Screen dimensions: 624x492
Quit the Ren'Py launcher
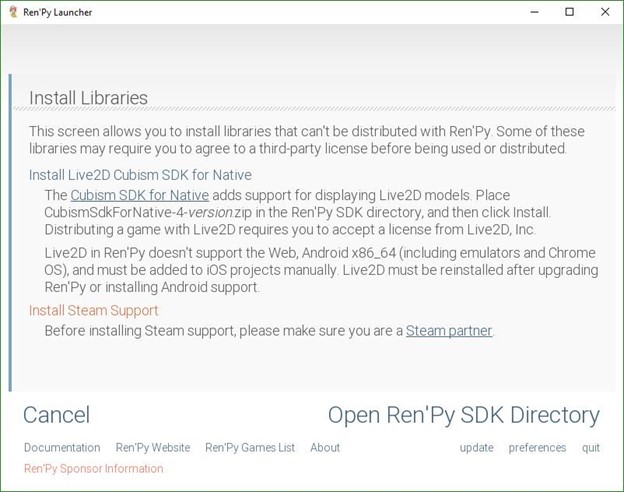[591, 448]
